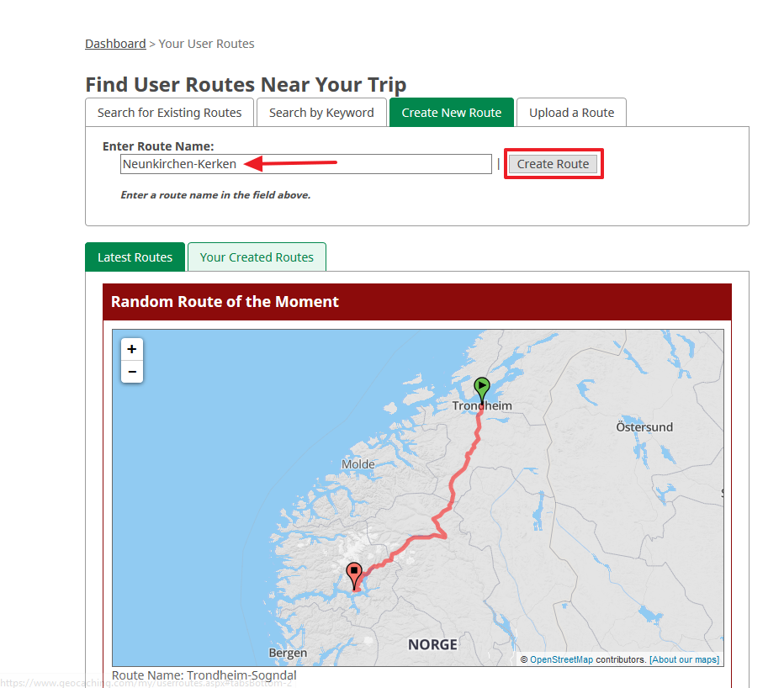The image size is (784, 688).
Task: Zoom in on the route map
Action: pyautogui.click(x=132, y=349)
